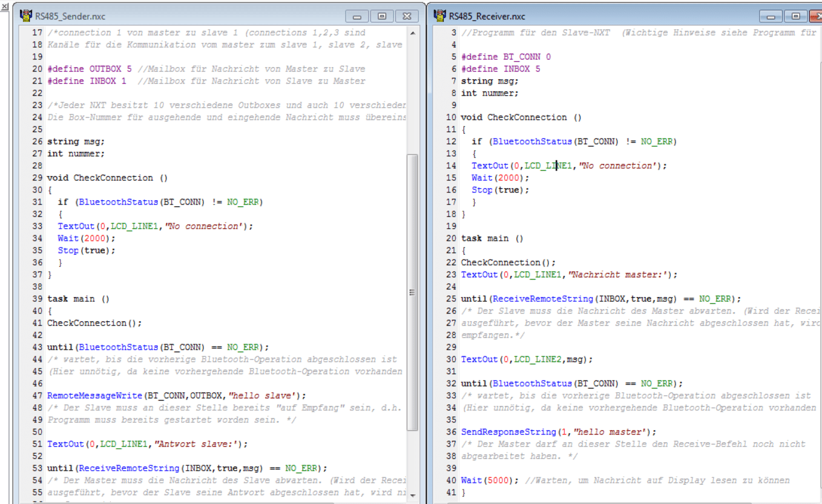
Task: Activate the RS485_Receiver.nxc title bar
Action: tap(605, 16)
